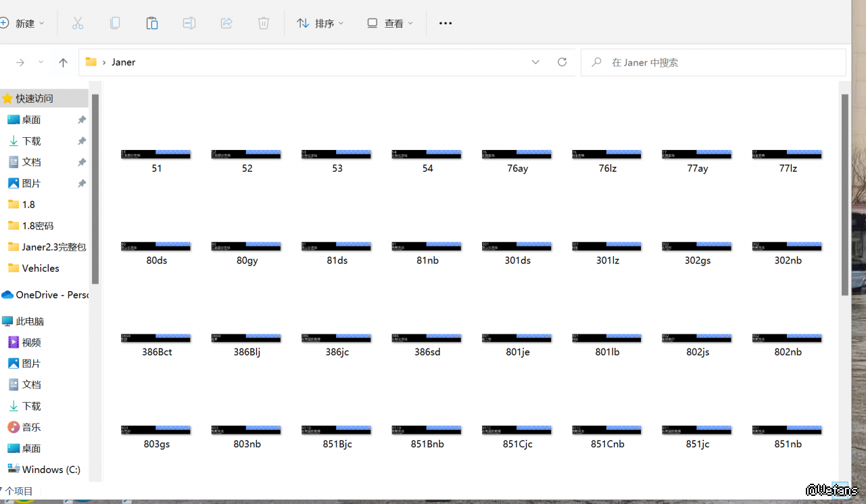Open the 排序 sort dropdown
The height and width of the screenshot is (504, 866).
pos(320,24)
